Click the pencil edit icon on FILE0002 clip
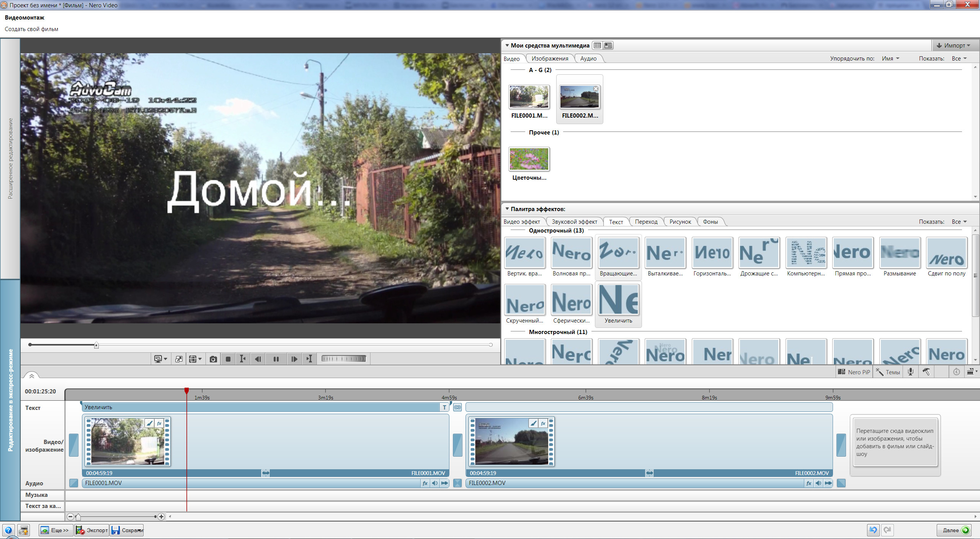 point(533,423)
